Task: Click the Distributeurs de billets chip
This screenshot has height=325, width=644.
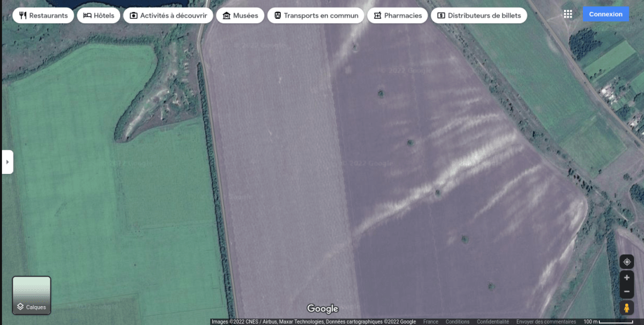Action: coord(478,15)
